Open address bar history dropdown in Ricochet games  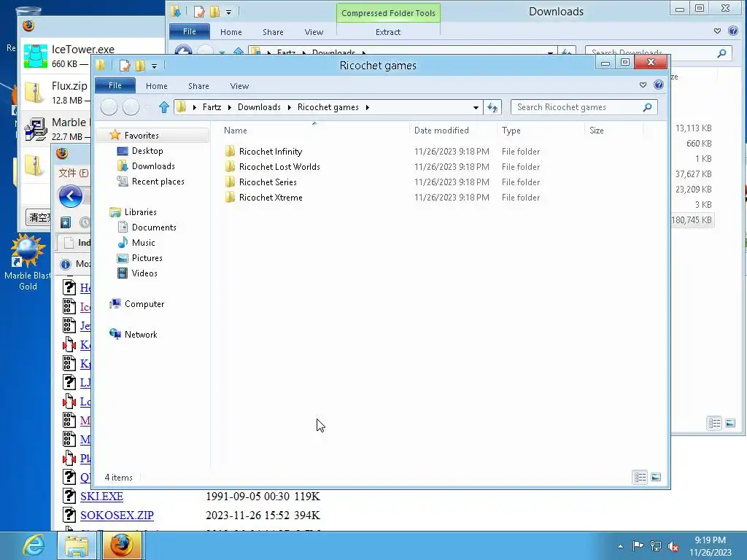click(x=476, y=108)
